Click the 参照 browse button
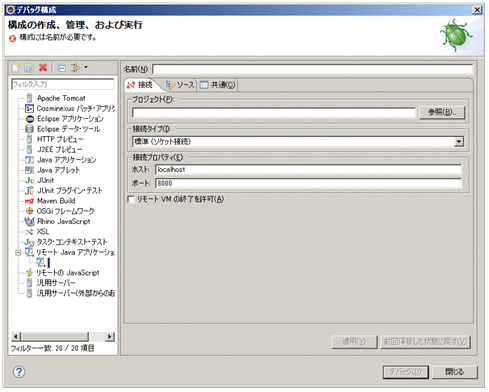The height and width of the screenshot is (392, 489). pyautogui.click(x=442, y=112)
